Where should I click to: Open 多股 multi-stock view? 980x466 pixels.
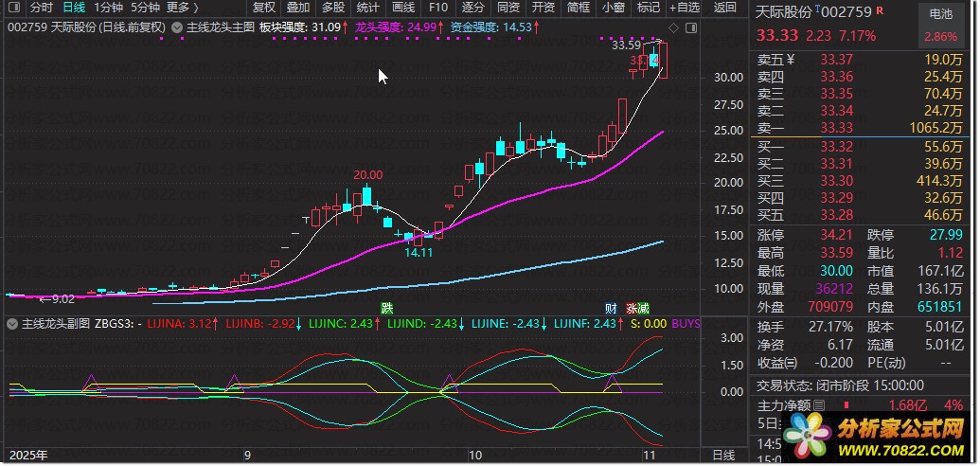click(333, 9)
